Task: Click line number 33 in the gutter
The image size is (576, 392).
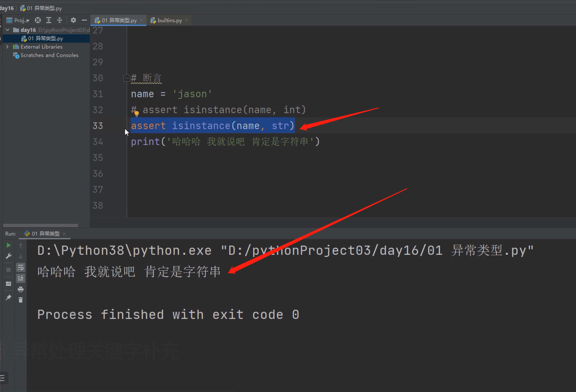Action: [98, 126]
